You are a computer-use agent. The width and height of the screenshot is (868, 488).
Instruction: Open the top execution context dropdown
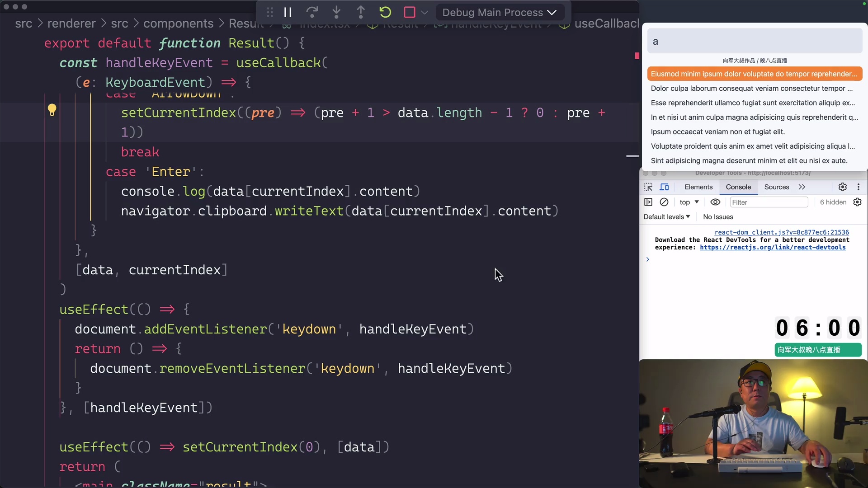click(689, 202)
